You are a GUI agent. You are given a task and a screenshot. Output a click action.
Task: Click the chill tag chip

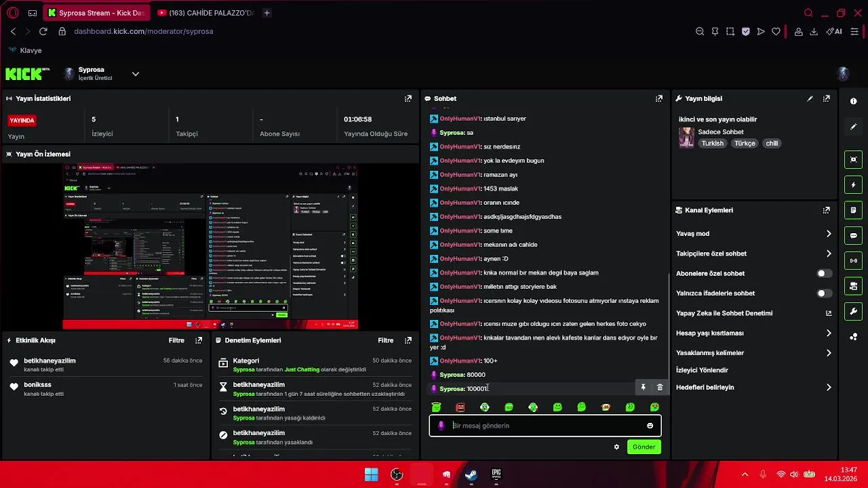point(772,144)
